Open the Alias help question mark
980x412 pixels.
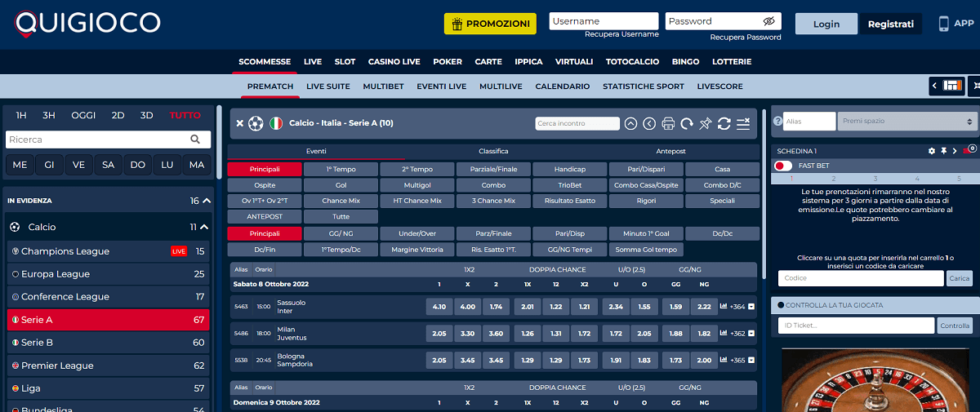click(x=777, y=121)
